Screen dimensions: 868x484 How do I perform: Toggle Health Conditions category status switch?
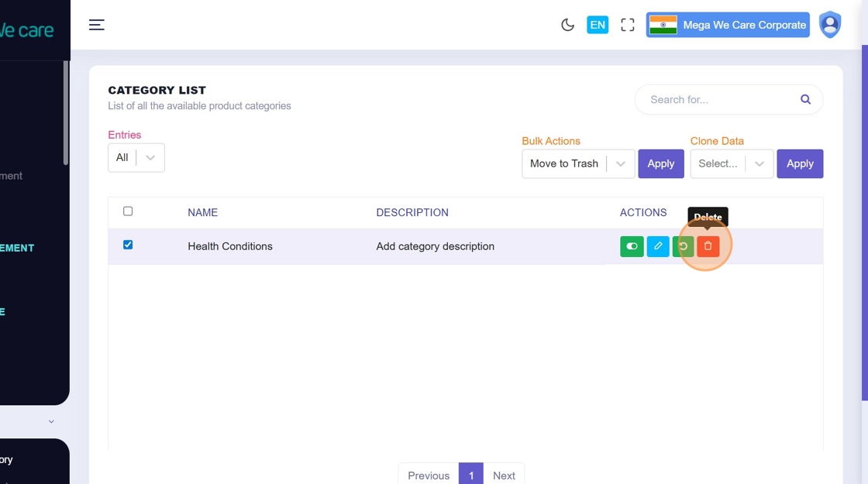point(632,246)
